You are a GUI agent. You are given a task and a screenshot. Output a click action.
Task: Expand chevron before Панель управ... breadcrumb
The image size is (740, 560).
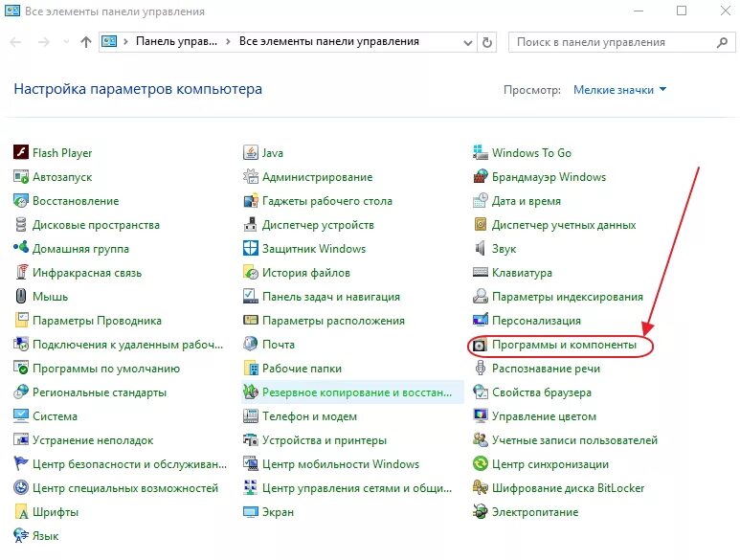tap(126, 42)
